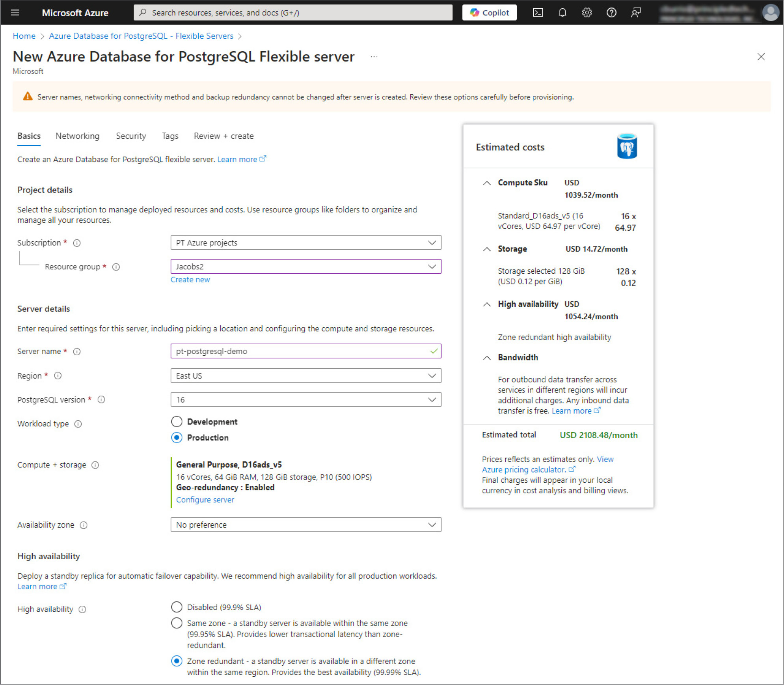Image resolution: width=784 pixels, height=685 pixels.
Task: Select the Production workload type
Action: [x=177, y=438]
